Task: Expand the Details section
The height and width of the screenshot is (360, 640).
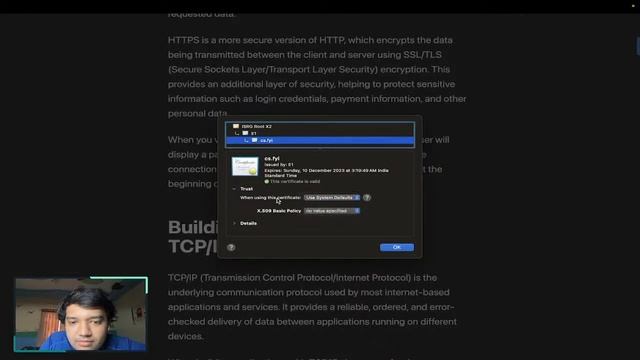Action: point(234,223)
